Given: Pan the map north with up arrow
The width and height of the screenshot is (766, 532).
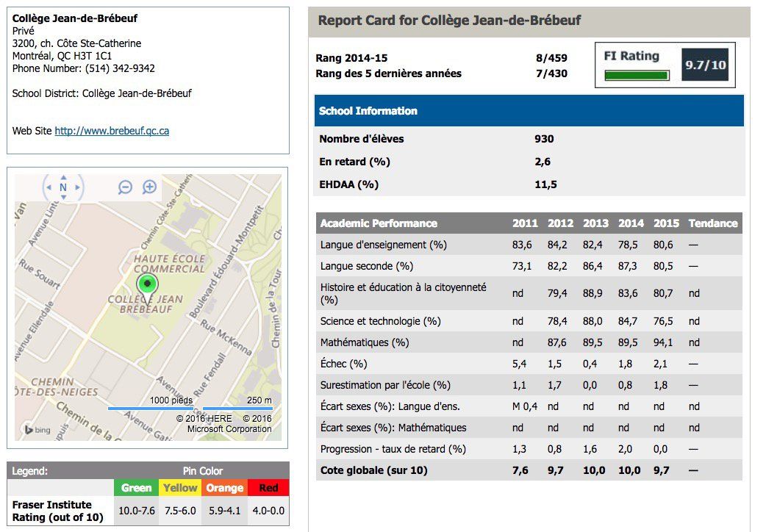Looking at the screenshot, I should (62, 177).
